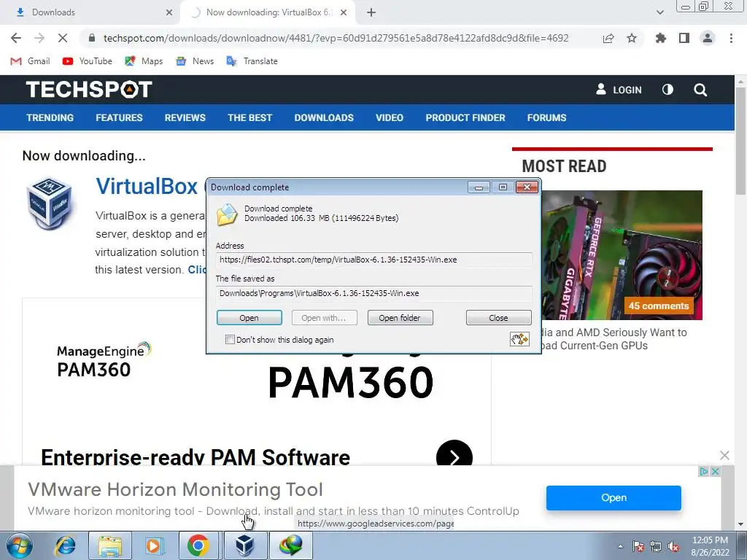This screenshot has height=560, width=747.
Task: Click the folder icon in the download dialog
Action: (227, 215)
